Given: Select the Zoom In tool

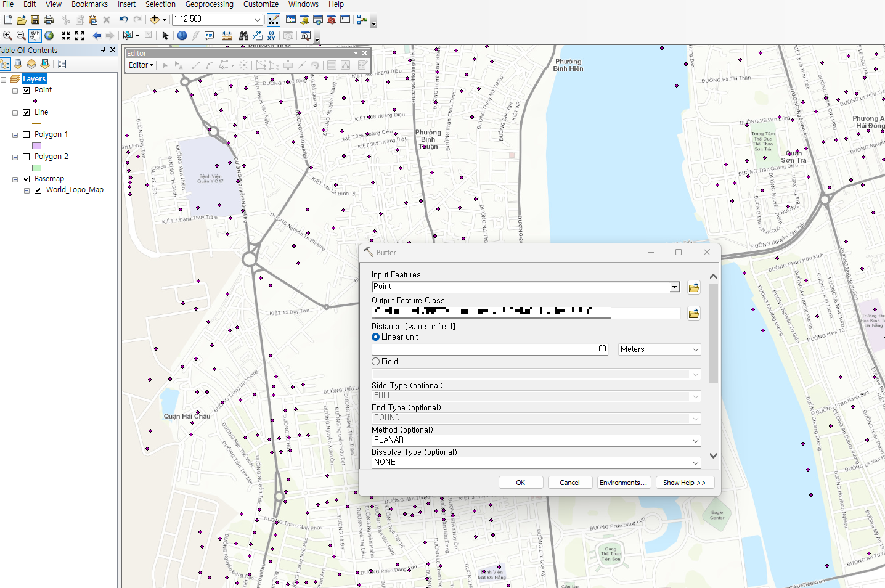Looking at the screenshot, I should tap(7, 36).
